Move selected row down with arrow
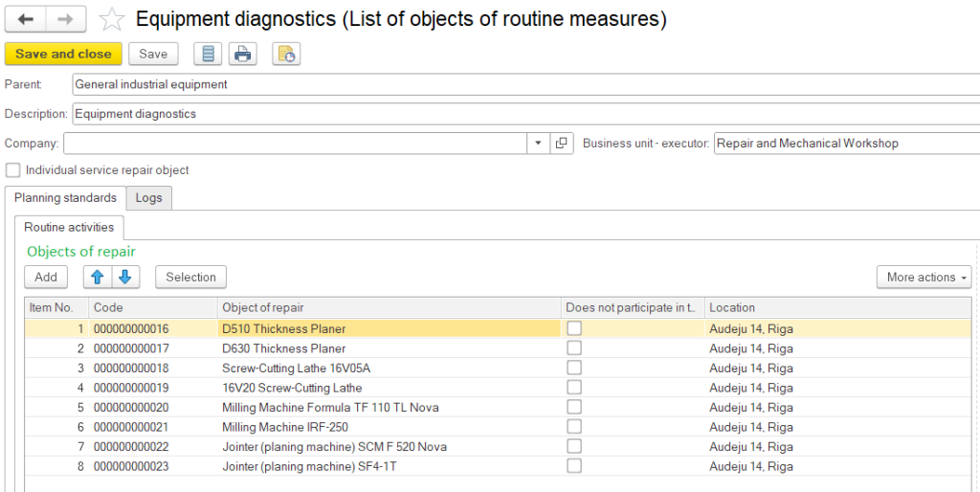The image size is (980, 492). coord(125,277)
